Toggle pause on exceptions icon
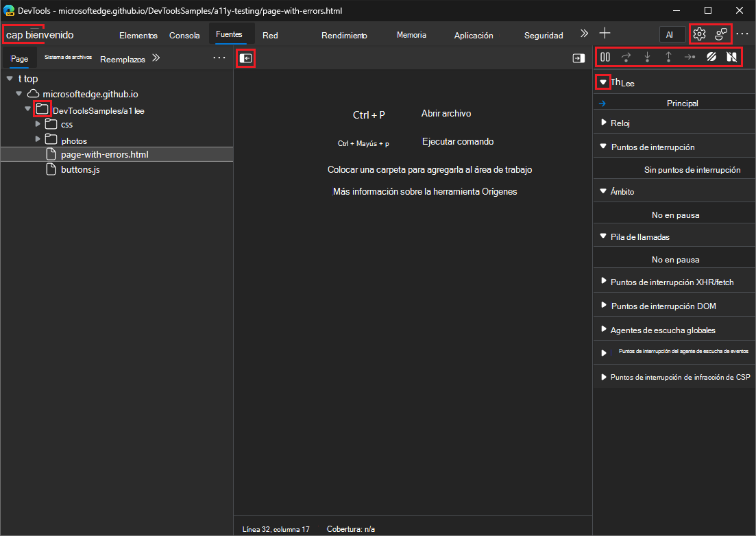 coord(732,58)
